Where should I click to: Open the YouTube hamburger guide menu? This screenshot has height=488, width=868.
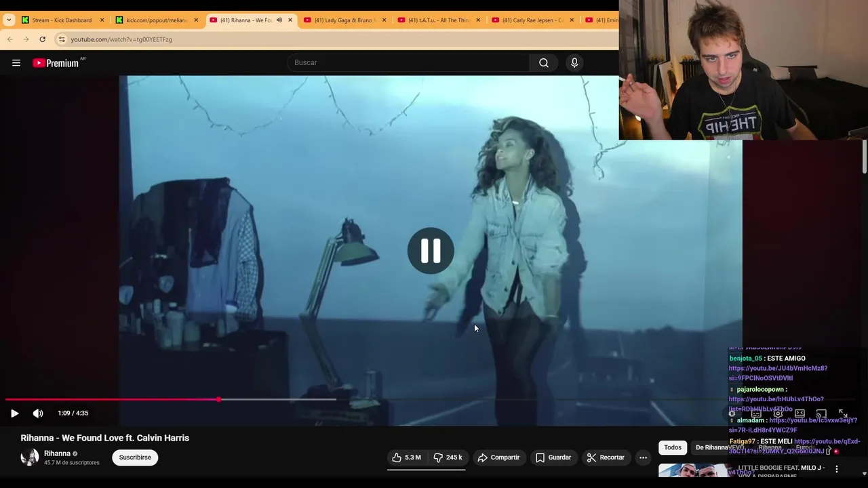pyautogui.click(x=16, y=63)
